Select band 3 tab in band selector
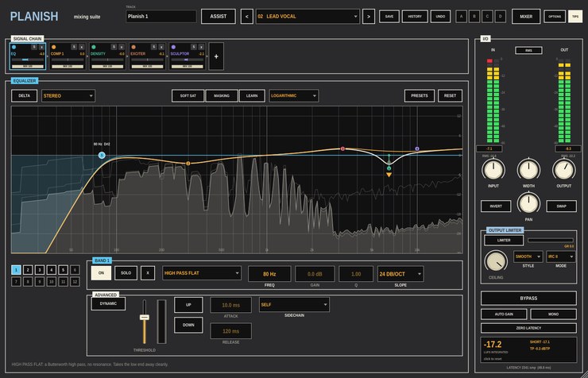The height and width of the screenshot is (378, 588). click(40, 270)
